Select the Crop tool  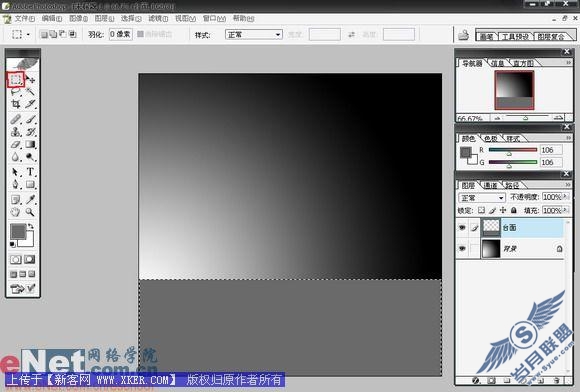16,104
